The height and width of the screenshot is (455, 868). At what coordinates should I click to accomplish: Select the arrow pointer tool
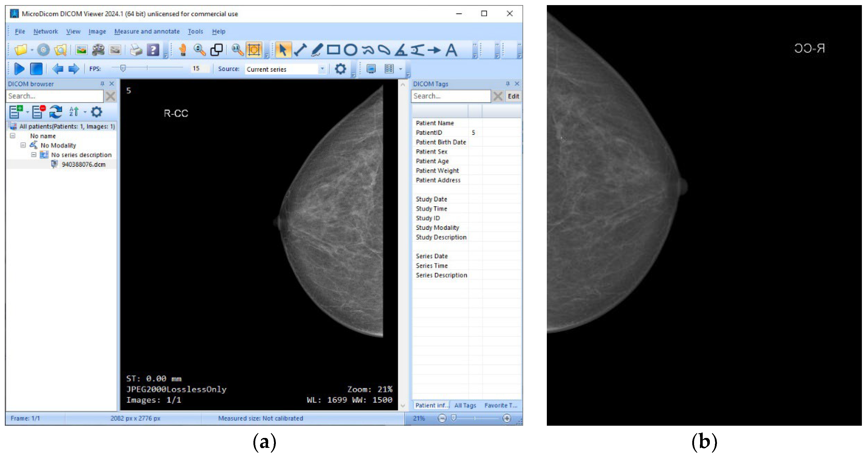point(283,50)
